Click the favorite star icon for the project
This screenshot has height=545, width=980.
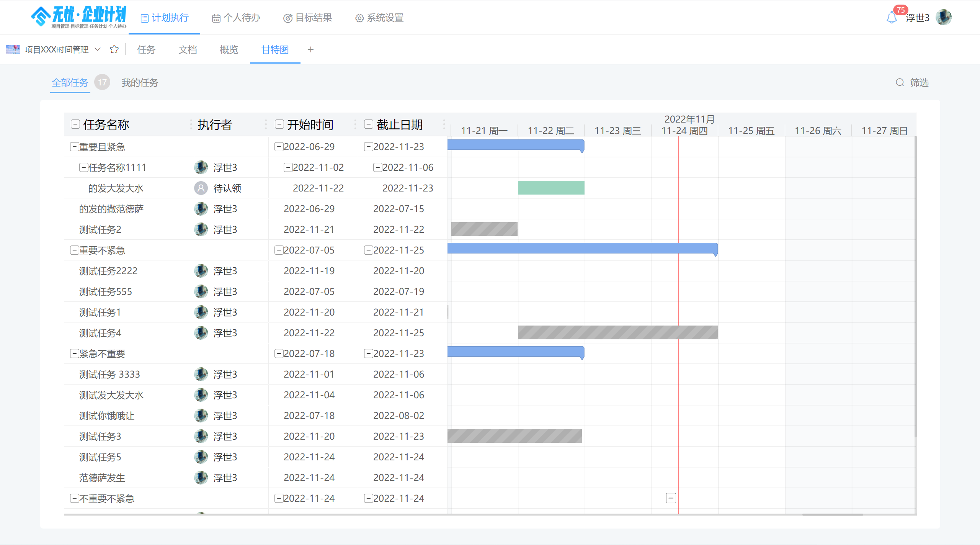[114, 49]
